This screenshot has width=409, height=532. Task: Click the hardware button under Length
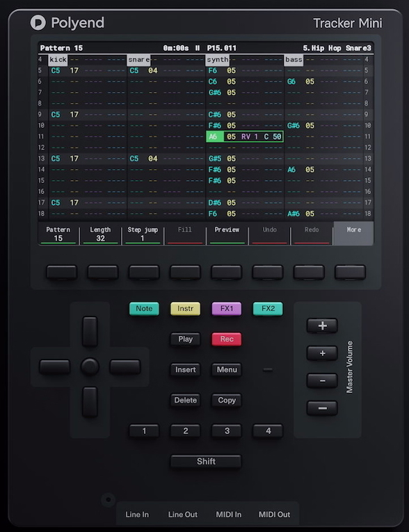(103, 273)
